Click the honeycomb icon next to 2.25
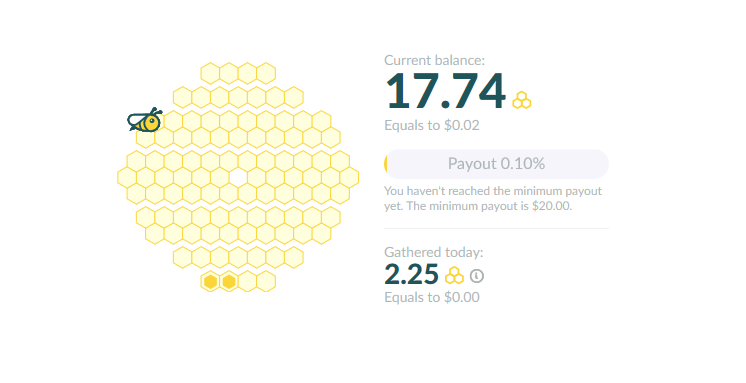Viewport: 746px width, 383px height. tap(454, 276)
